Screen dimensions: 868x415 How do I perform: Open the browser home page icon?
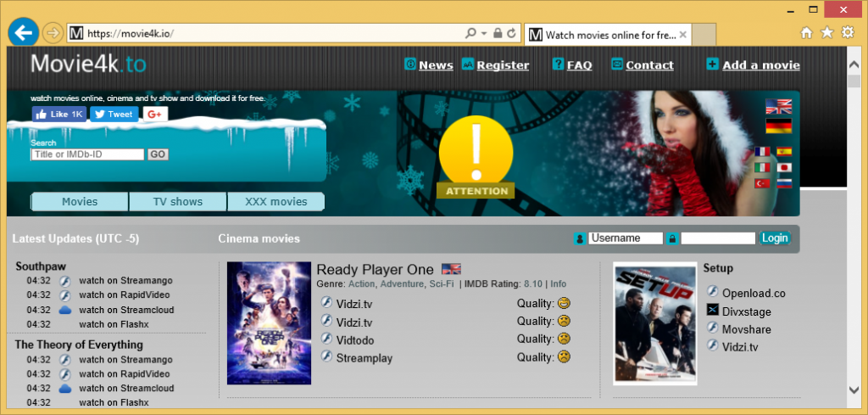806,33
